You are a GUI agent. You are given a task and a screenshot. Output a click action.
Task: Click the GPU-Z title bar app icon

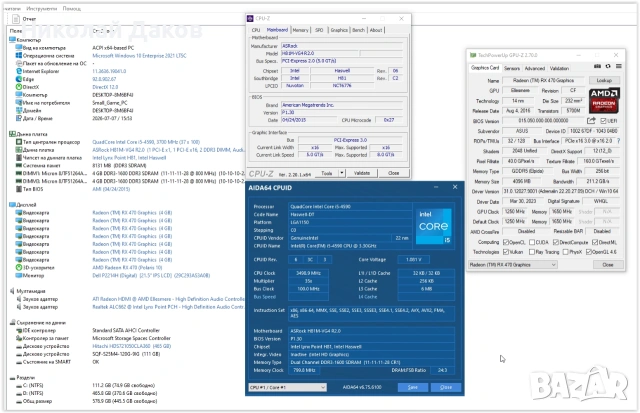coord(473,55)
